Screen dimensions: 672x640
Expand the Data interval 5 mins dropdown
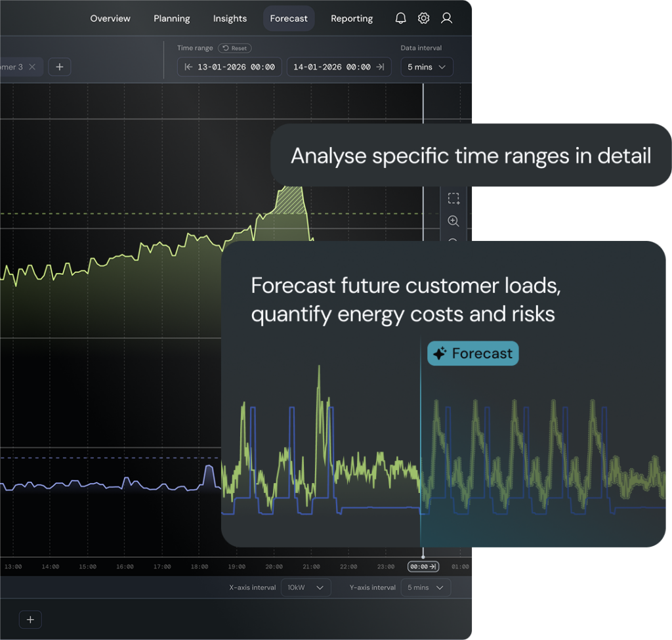[x=427, y=67]
